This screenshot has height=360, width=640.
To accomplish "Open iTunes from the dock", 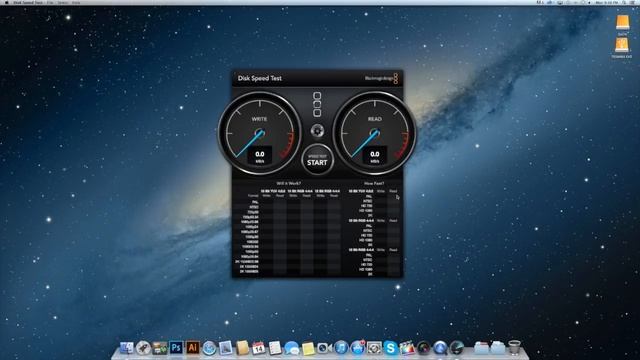I will [341, 348].
